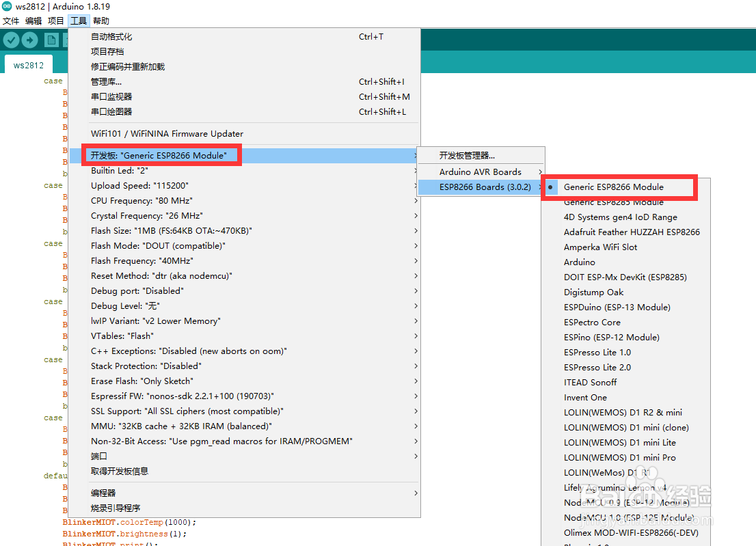Open Debug Level "无" submenu
This screenshot has width=756, height=546.
click(245, 305)
